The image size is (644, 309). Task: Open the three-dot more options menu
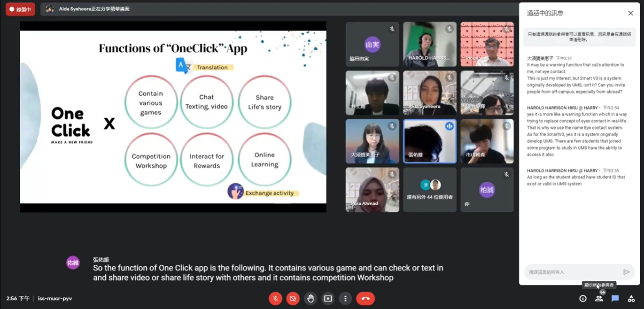345,299
